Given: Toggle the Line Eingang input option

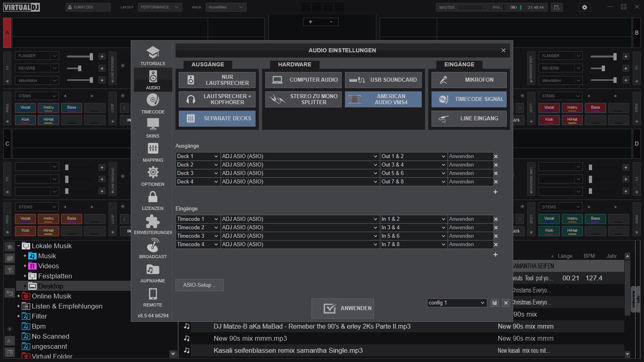Looking at the screenshot, I should click(469, 118).
